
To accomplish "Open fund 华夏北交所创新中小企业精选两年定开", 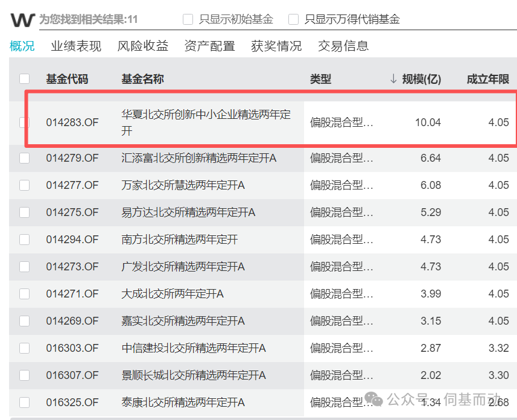I will pos(206,122).
